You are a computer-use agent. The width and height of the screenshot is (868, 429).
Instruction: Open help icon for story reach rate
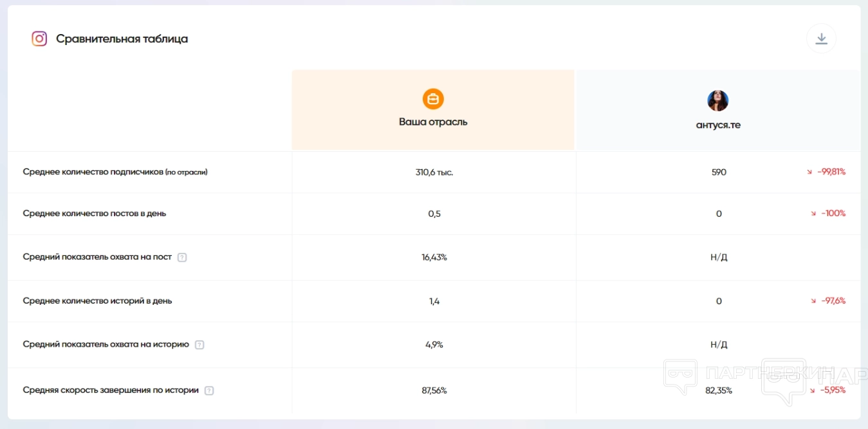pos(199,345)
